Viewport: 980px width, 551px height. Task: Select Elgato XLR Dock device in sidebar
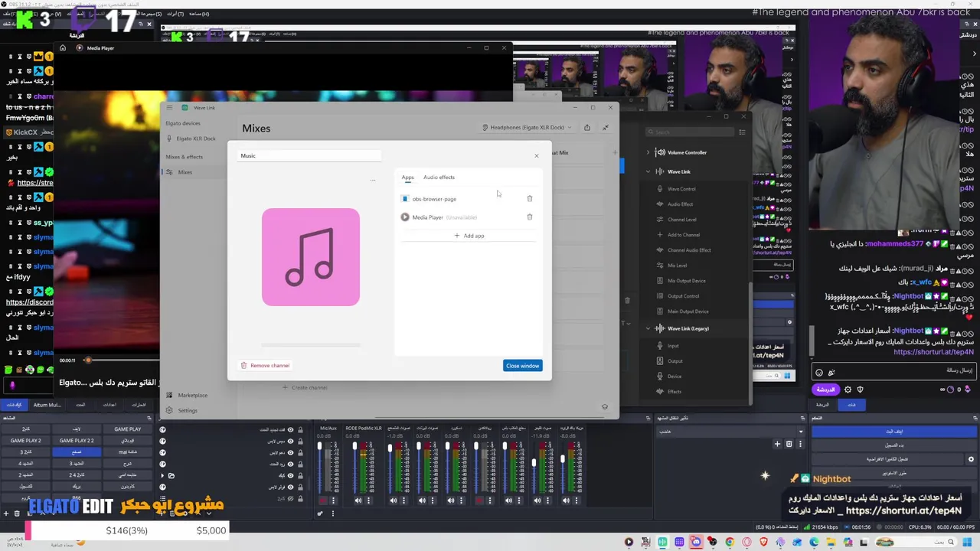tap(195, 139)
